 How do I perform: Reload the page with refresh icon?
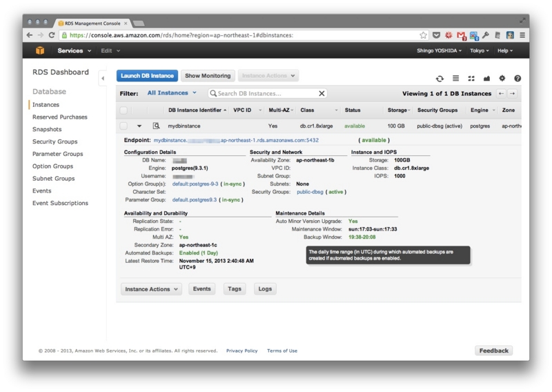pyautogui.click(x=52, y=35)
